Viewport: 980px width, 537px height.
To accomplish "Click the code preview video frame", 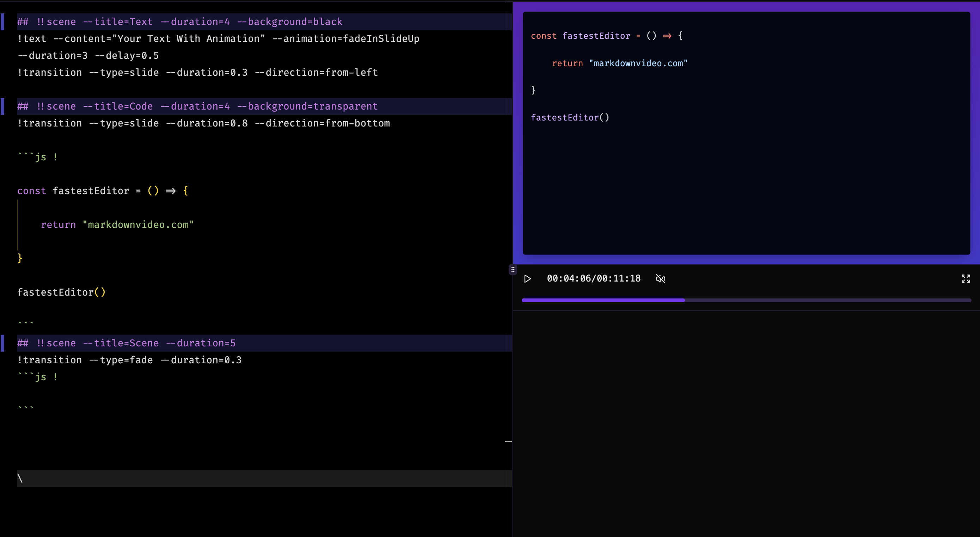I will [x=746, y=133].
